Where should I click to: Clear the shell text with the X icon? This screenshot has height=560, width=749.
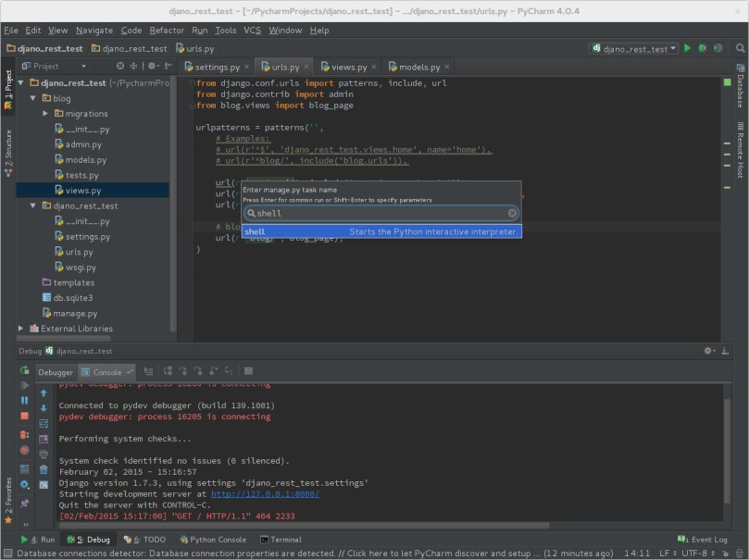click(512, 213)
